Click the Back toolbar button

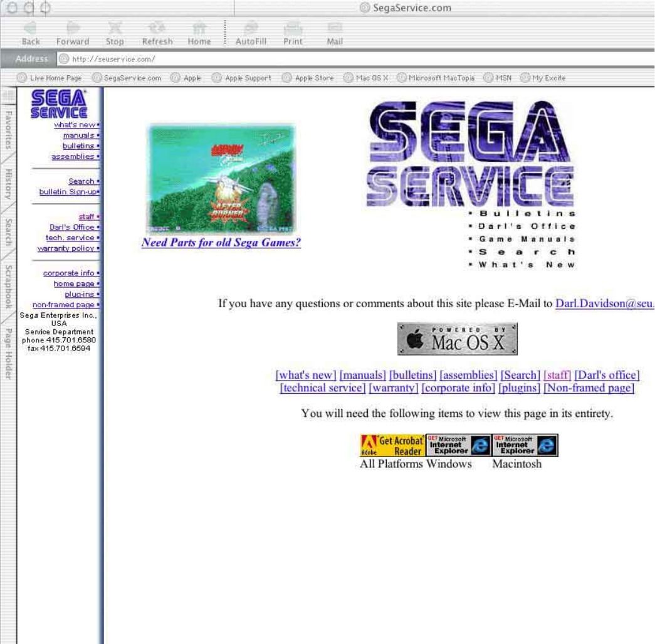click(x=31, y=33)
